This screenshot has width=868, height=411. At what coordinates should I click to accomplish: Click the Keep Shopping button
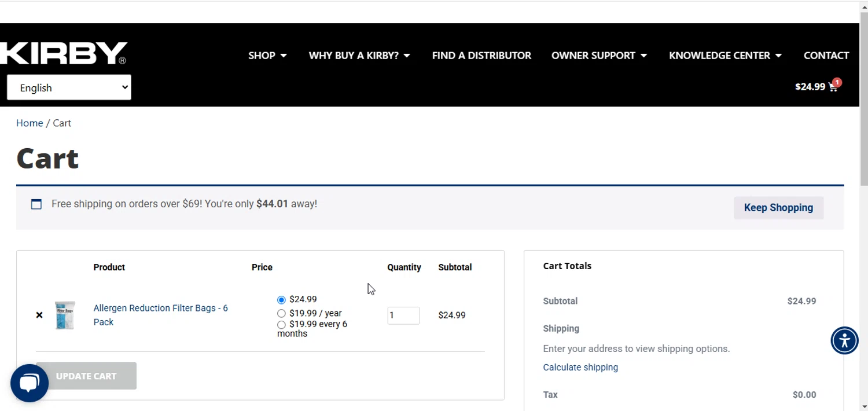(778, 208)
